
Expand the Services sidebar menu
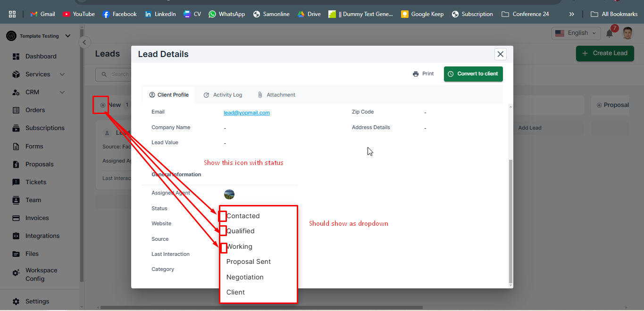coord(39,74)
